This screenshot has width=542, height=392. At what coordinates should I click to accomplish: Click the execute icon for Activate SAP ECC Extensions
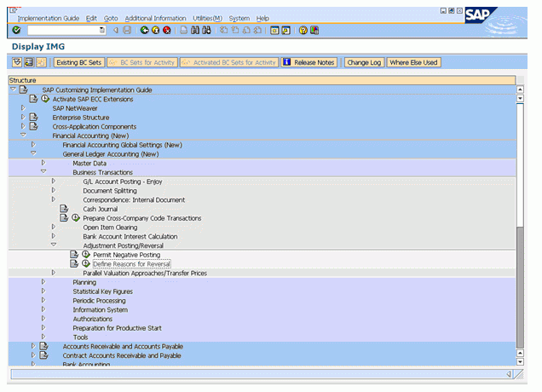(x=45, y=99)
